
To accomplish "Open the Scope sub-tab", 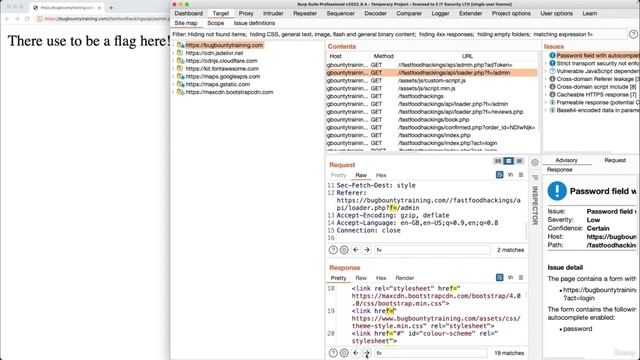I will 216,23.
